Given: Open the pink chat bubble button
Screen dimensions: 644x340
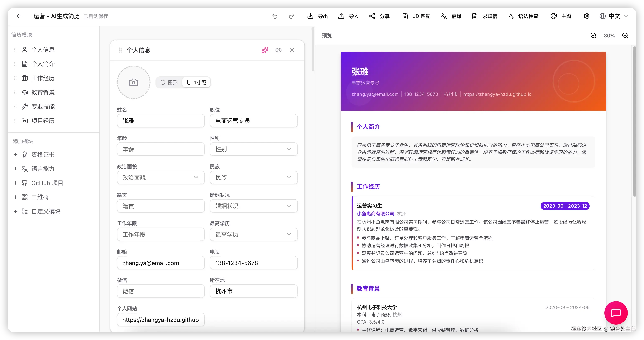Looking at the screenshot, I should pyautogui.click(x=616, y=312).
